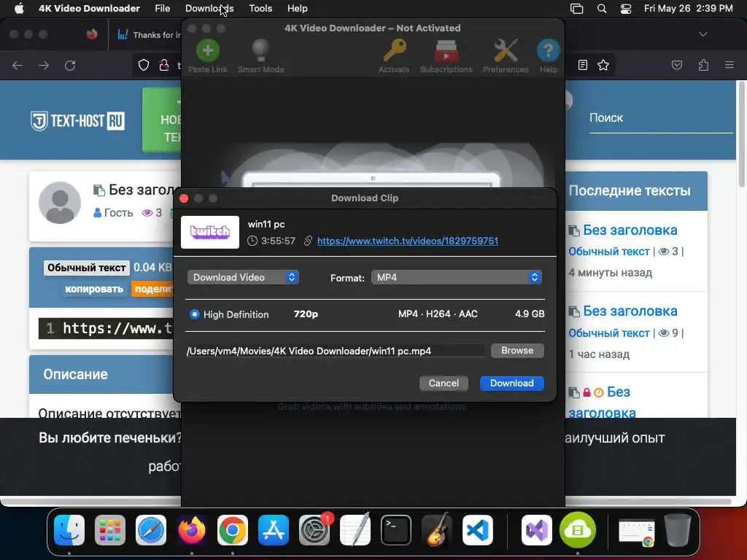Open 4K Video Downloader green Dock icon
The height and width of the screenshot is (560, 747).
click(578, 530)
